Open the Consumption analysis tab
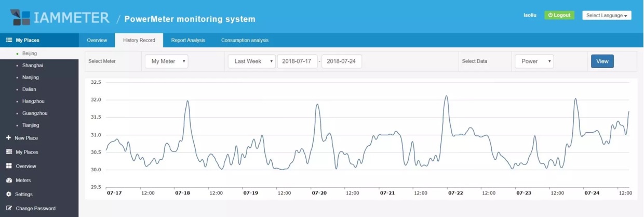The width and height of the screenshot is (644, 217). [245, 40]
